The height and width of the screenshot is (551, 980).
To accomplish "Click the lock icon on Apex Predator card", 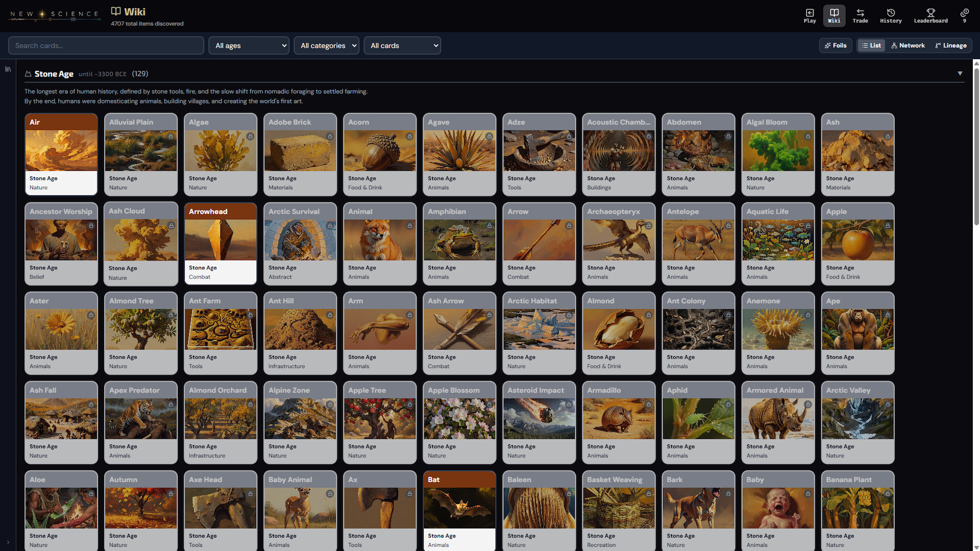I will point(171,405).
